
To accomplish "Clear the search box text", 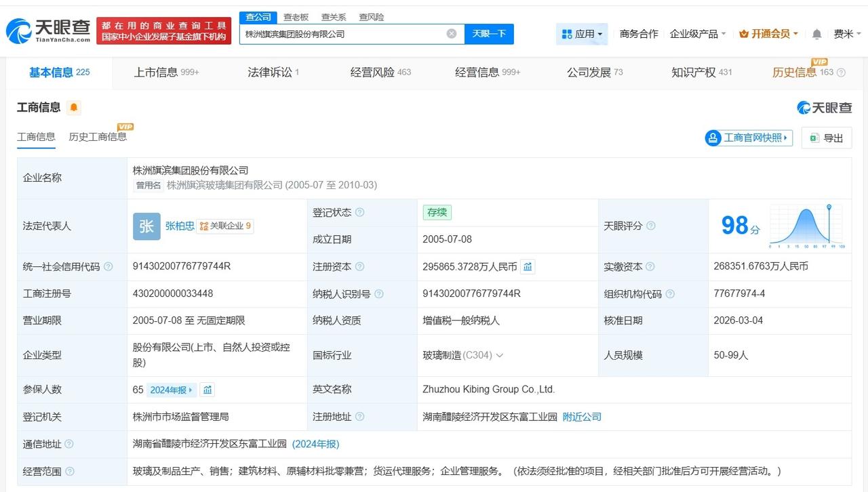I will (452, 34).
